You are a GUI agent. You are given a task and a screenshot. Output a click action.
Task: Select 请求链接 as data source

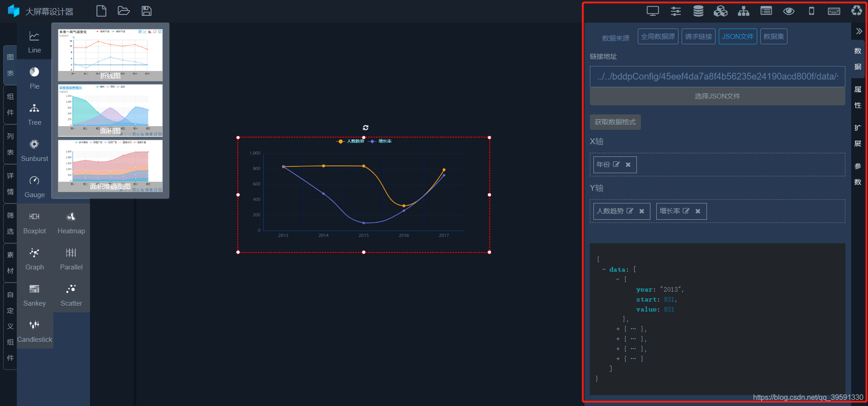698,36
